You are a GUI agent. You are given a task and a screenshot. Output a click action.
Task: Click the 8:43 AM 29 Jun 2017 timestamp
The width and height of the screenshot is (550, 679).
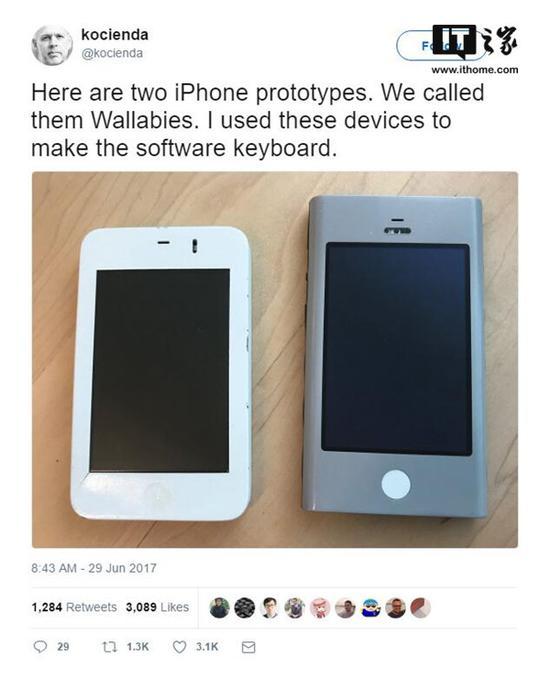pyautogui.click(x=94, y=568)
